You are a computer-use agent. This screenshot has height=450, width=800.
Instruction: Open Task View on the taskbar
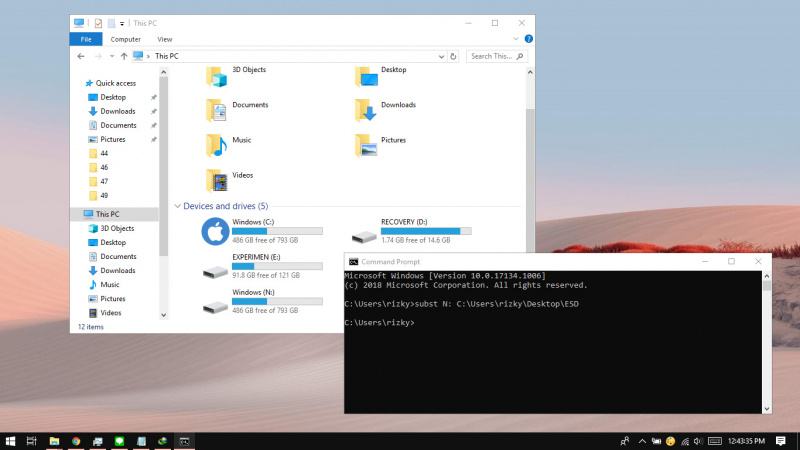click(32, 441)
